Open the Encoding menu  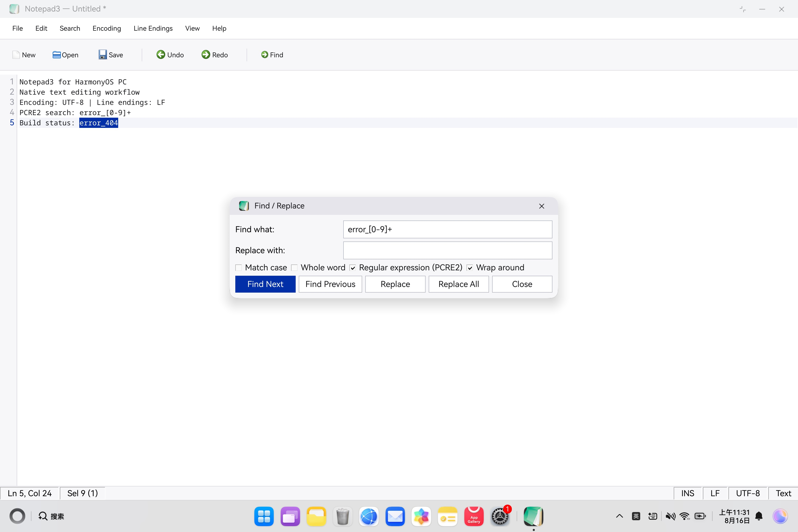(x=107, y=28)
